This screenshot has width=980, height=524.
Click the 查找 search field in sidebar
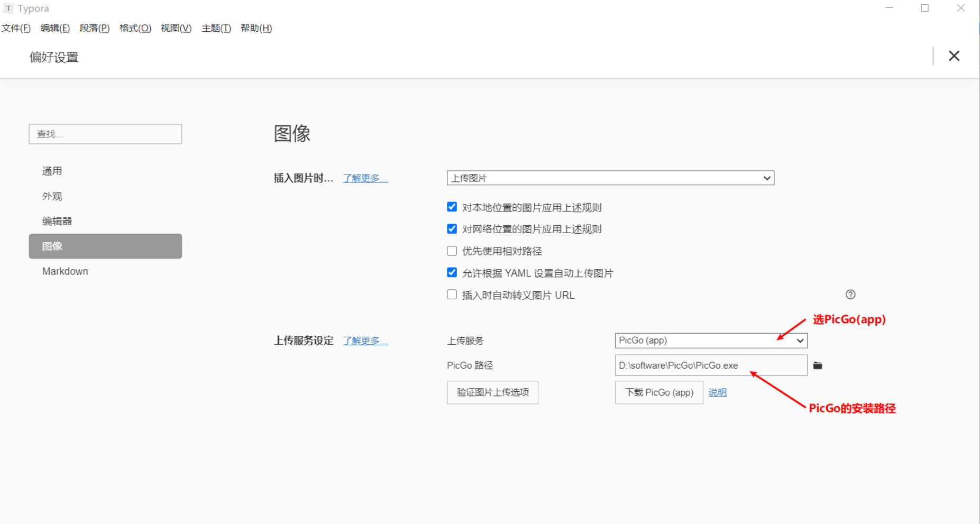105,134
